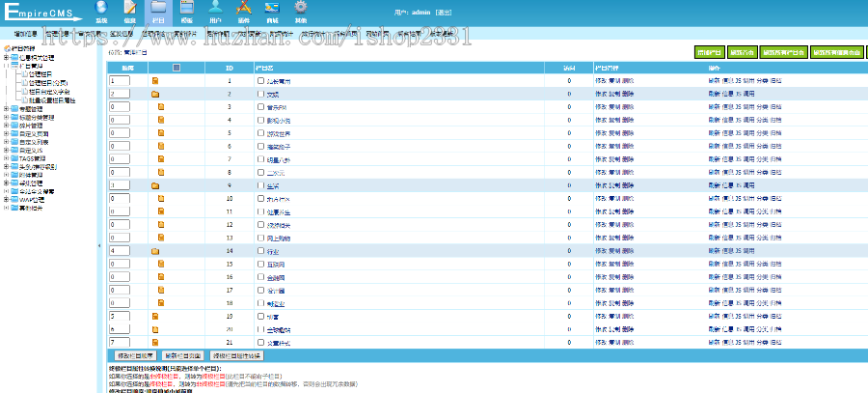Screen dimensions: 868x393
Task: Tick the checkbox for column ID 2
Action: pyautogui.click(x=260, y=94)
